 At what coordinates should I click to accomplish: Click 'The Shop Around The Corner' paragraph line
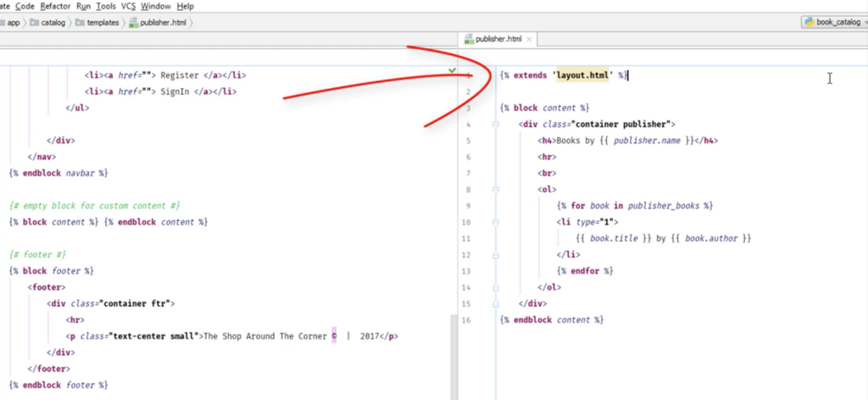coord(231,336)
